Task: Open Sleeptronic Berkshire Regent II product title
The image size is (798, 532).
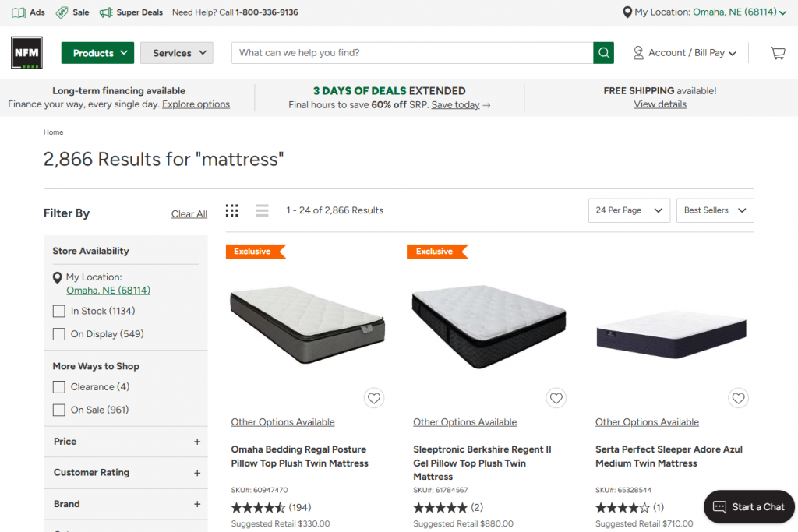Action: [x=482, y=463]
